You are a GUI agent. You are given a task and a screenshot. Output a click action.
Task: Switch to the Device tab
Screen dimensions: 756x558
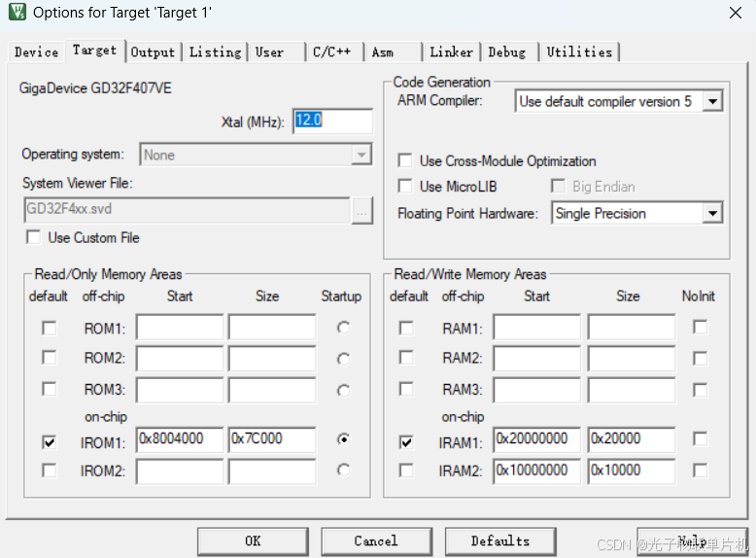click(x=36, y=52)
